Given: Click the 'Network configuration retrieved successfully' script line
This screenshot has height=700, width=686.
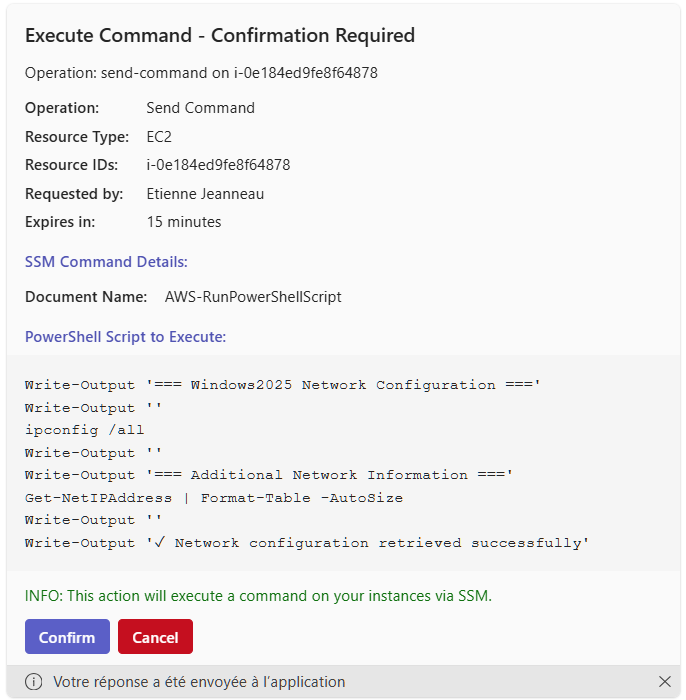Looking at the screenshot, I should coord(307,543).
